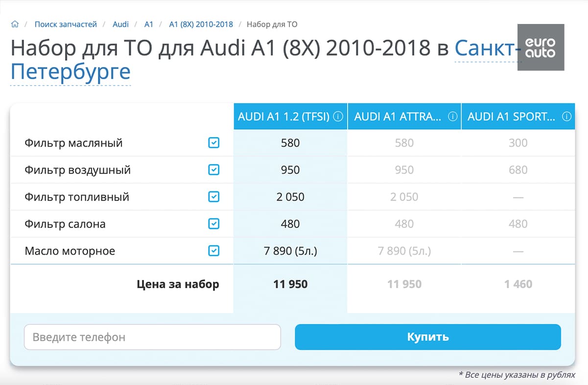Uncheck the Фильтр масляный checkbox
The height and width of the screenshot is (385, 588).
(x=213, y=143)
